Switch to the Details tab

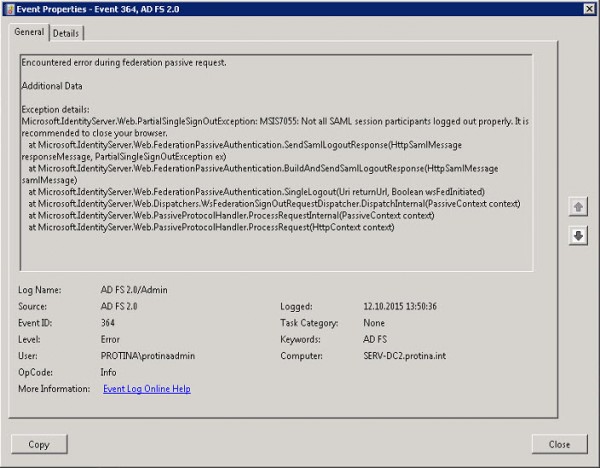tap(66, 33)
